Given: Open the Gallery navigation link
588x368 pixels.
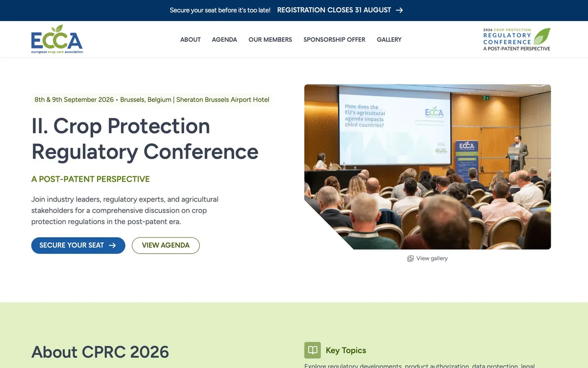Looking at the screenshot, I should pyautogui.click(x=389, y=40).
